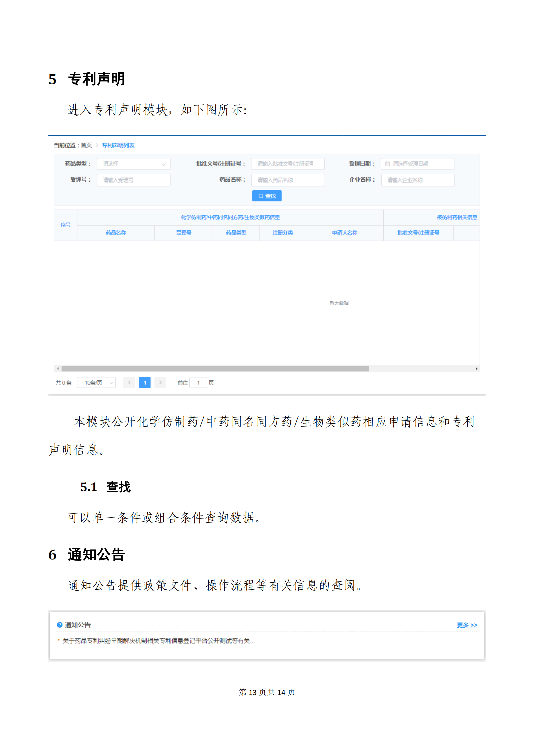
Task: Click the 前往 page number input
Action: point(198,383)
